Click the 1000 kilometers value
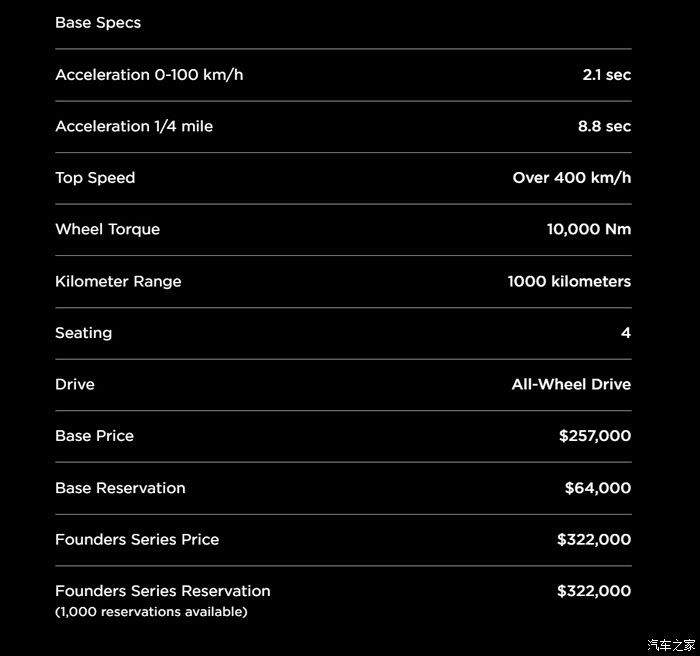 [569, 281]
